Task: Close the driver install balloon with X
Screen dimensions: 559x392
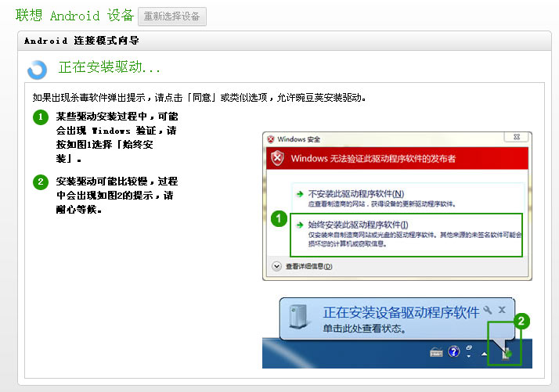Action: click(x=503, y=309)
